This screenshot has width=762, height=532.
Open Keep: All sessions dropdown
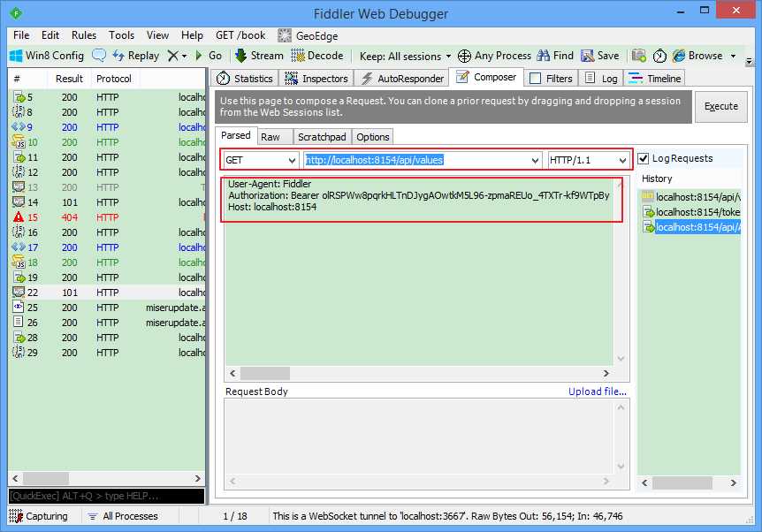click(405, 56)
